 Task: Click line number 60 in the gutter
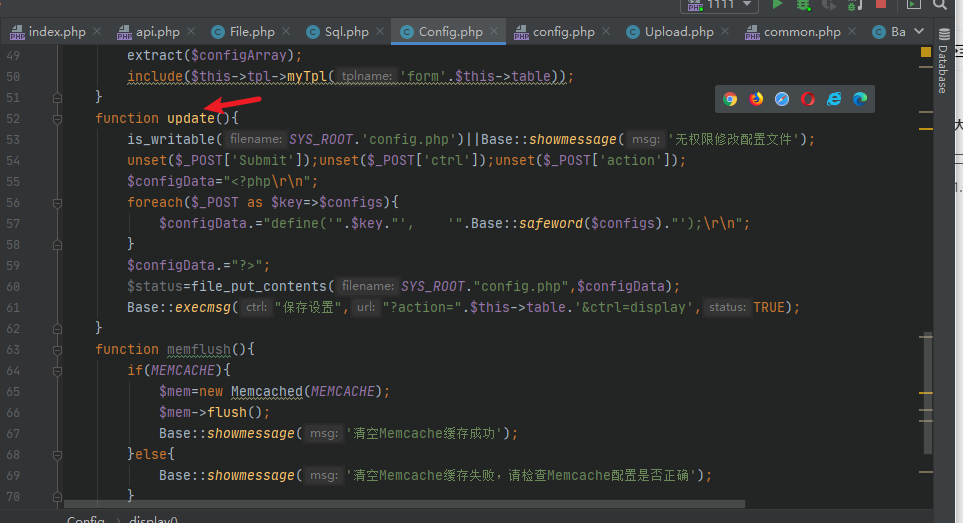(14, 287)
